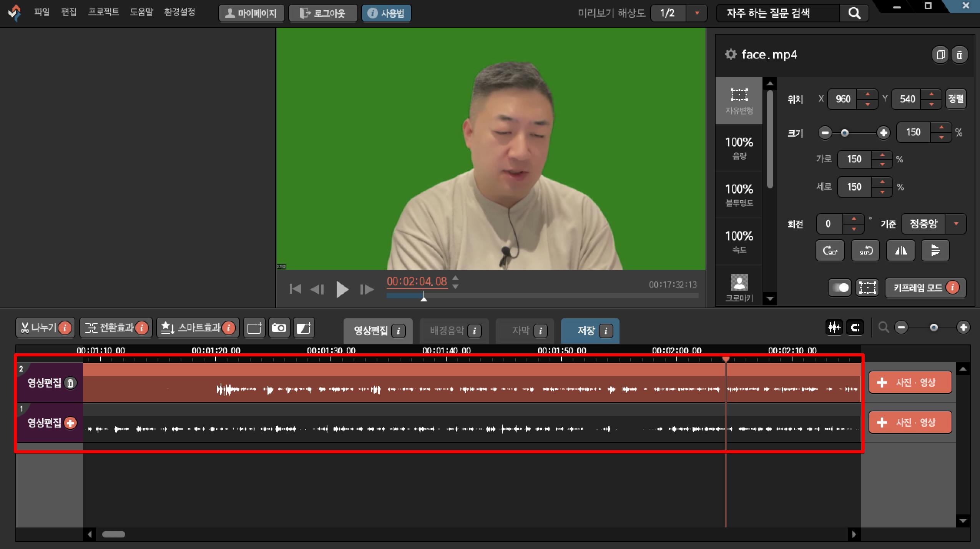Click the 키프레임 모드 button
Screen dimensions: 980x549
click(919, 288)
